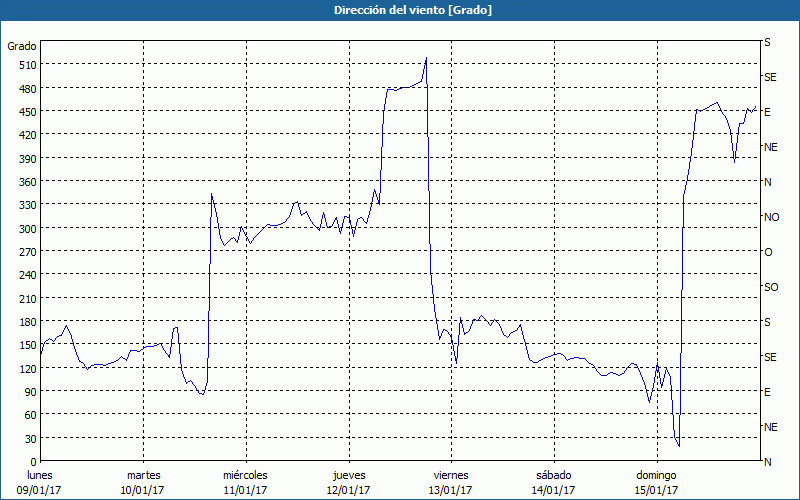Click the 270 value on the left axis

(x=24, y=252)
